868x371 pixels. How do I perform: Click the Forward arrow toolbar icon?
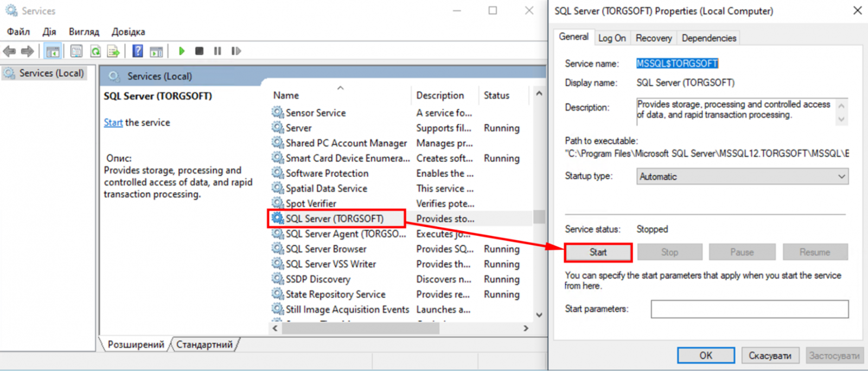point(27,52)
